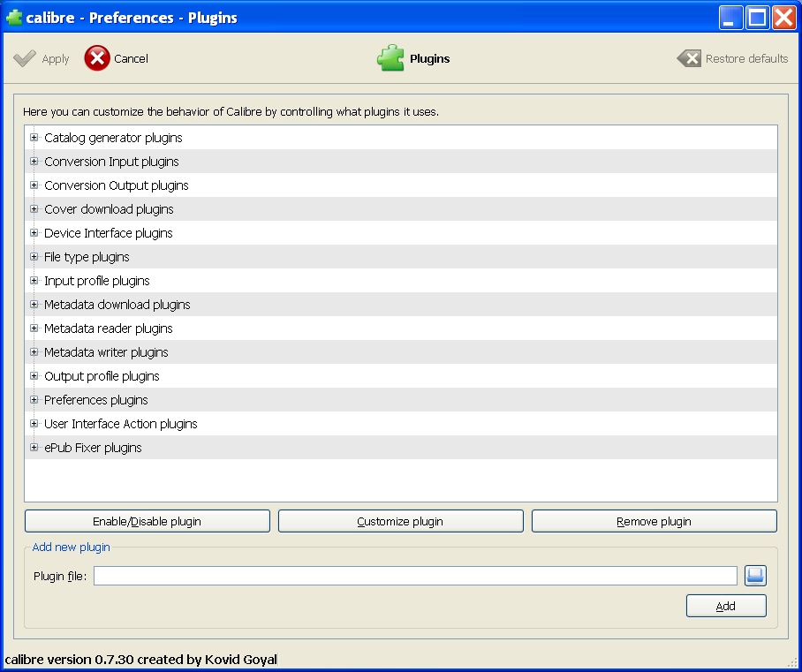The width and height of the screenshot is (802, 672).
Task: Select Conversion Output plugins row text
Action: pyautogui.click(x=116, y=185)
